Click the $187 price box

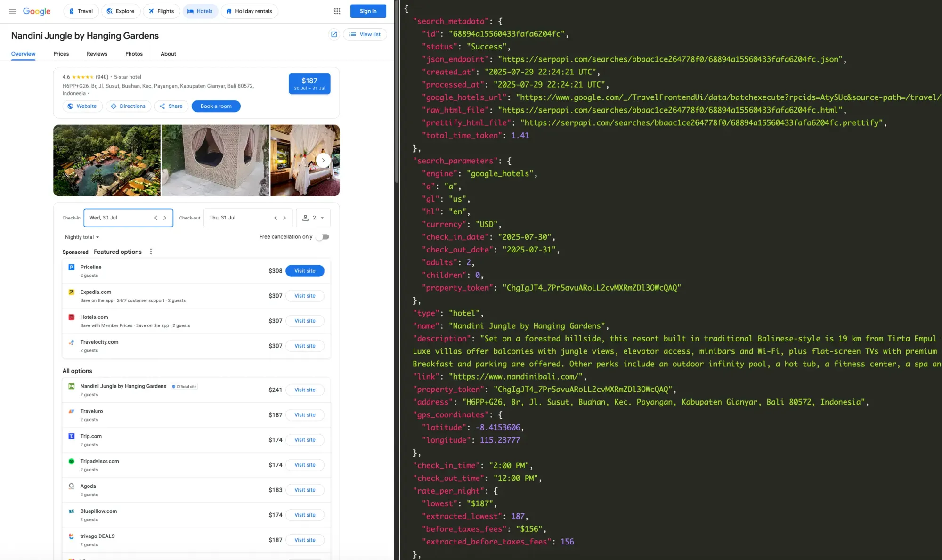pyautogui.click(x=309, y=84)
